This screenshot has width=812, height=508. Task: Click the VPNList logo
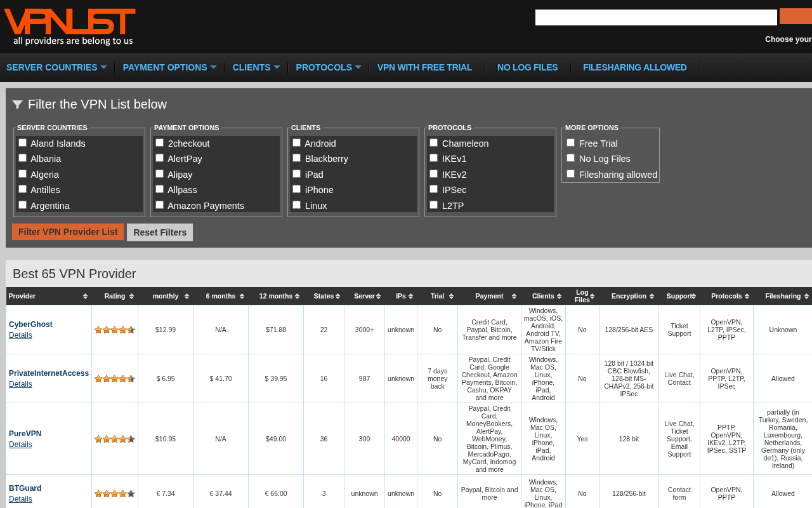pyautogui.click(x=69, y=27)
